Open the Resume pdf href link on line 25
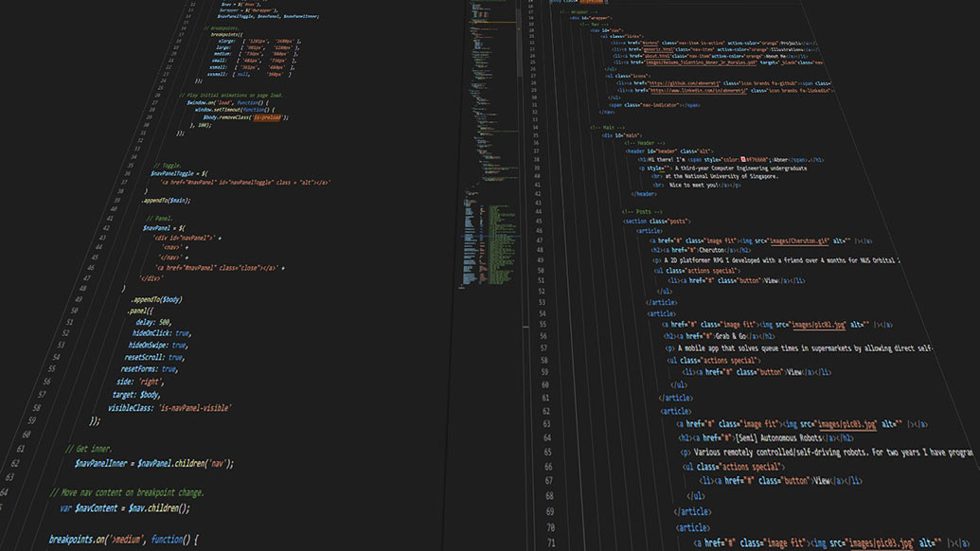 coord(702,62)
